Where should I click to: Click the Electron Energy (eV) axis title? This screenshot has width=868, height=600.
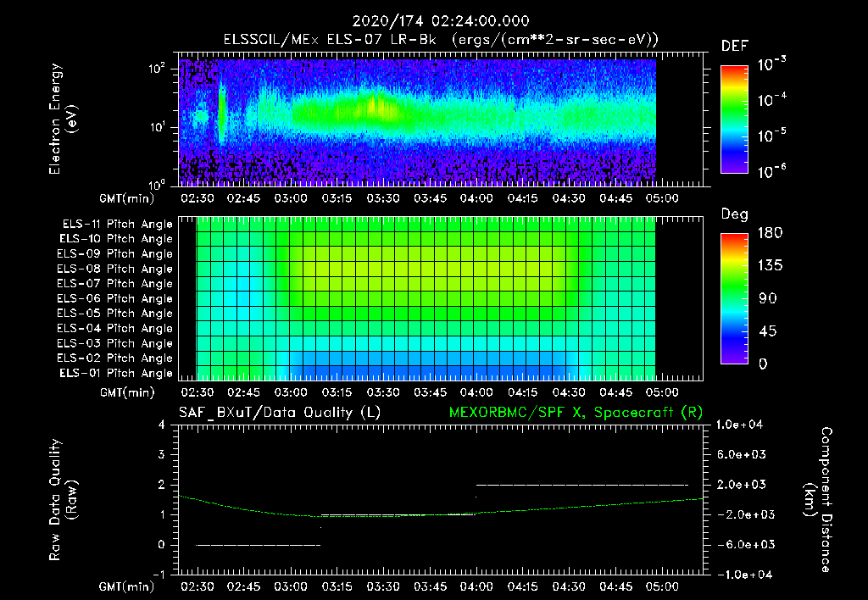pos(63,119)
